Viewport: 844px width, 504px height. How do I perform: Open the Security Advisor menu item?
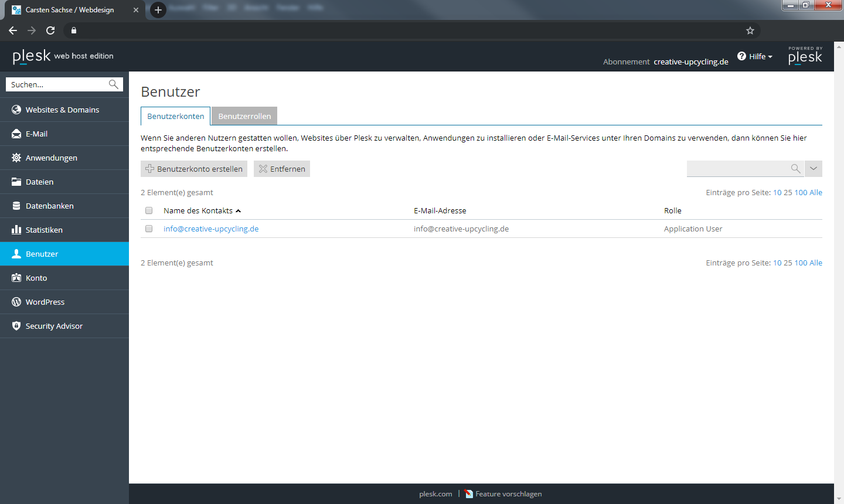(64, 326)
